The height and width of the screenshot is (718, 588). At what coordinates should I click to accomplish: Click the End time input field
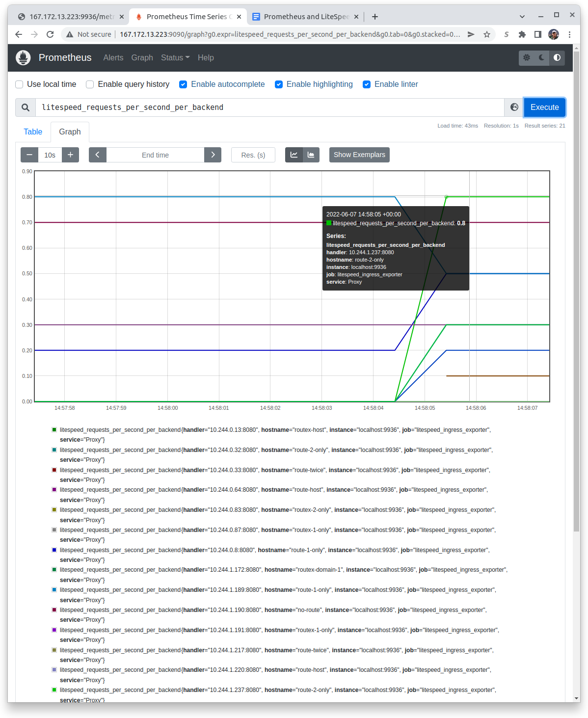[155, 155]
